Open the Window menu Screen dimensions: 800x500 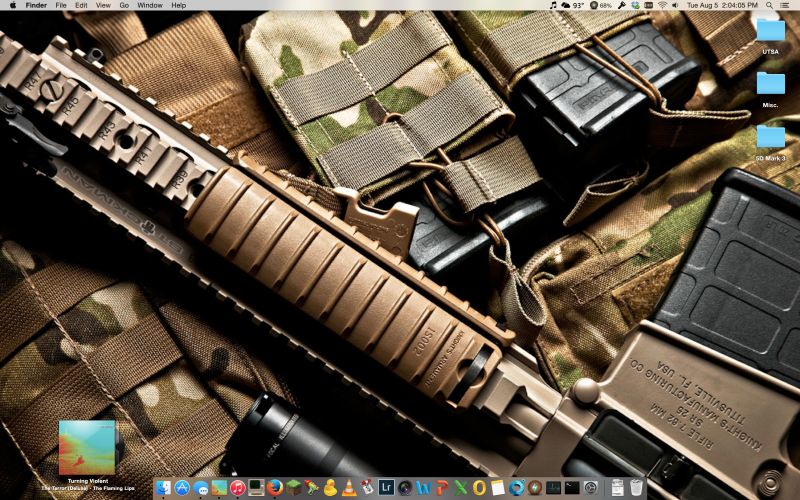150,5
